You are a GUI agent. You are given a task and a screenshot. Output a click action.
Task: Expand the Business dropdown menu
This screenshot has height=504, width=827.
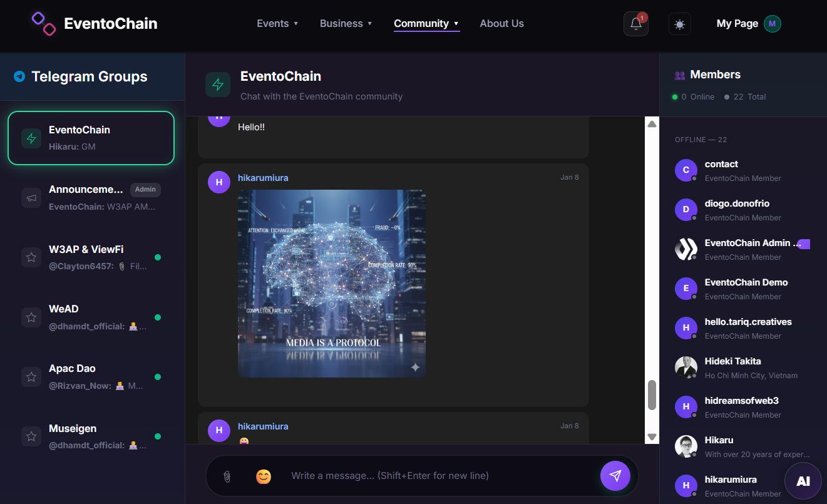[x=346, y=24]
